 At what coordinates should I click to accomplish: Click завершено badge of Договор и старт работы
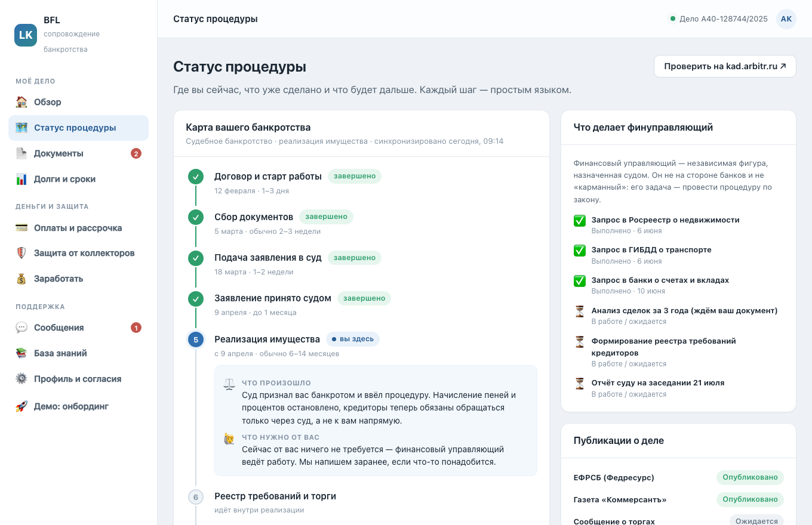click(355, 177)
